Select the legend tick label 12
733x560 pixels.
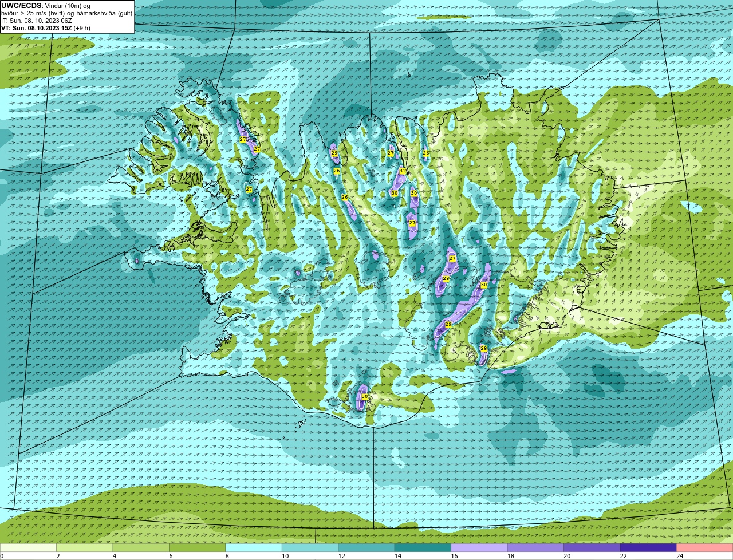click(341, 556)
